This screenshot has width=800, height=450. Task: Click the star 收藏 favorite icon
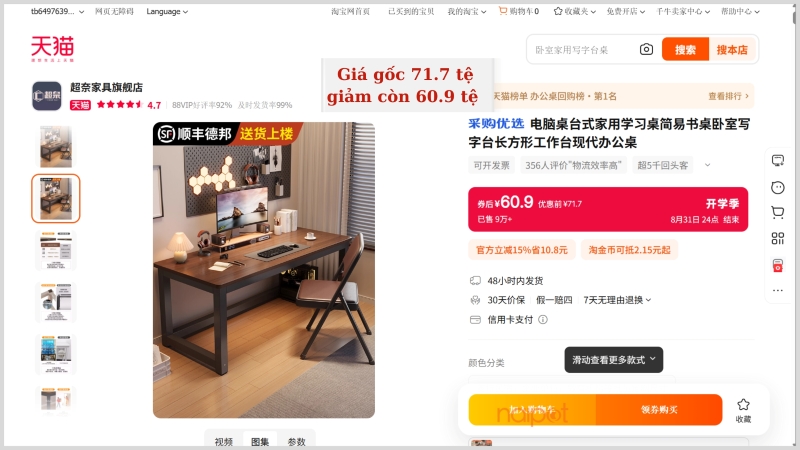(743, 410)
